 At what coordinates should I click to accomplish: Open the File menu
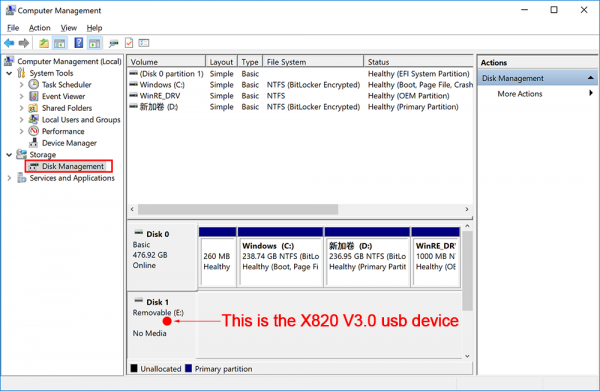coord(13,28)
